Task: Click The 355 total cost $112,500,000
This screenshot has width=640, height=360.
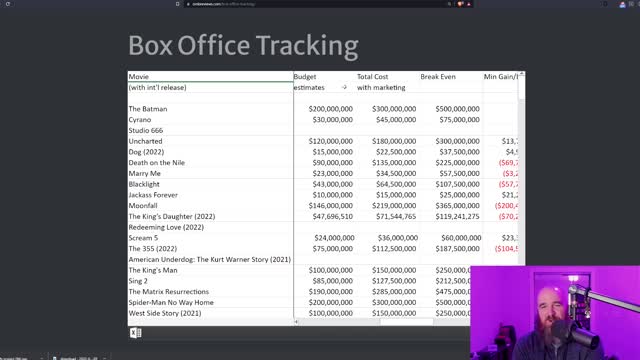Action: pos(394,249)
